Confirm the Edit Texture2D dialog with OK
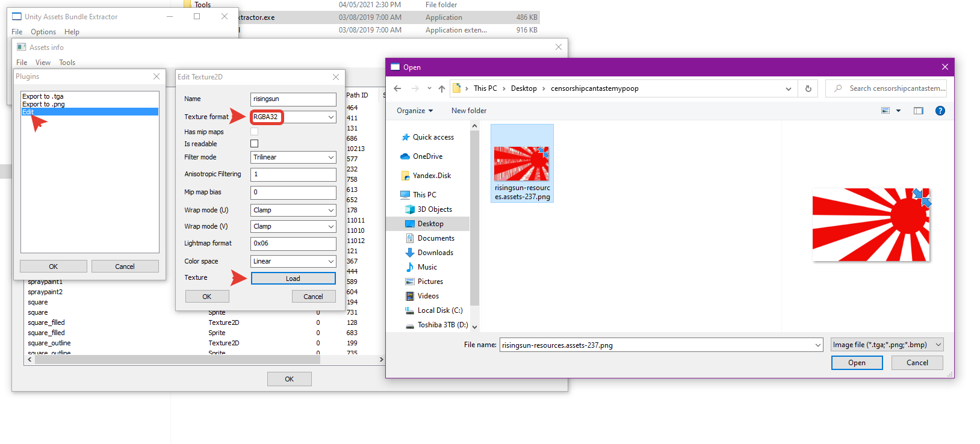 click(x=207, y=297)
